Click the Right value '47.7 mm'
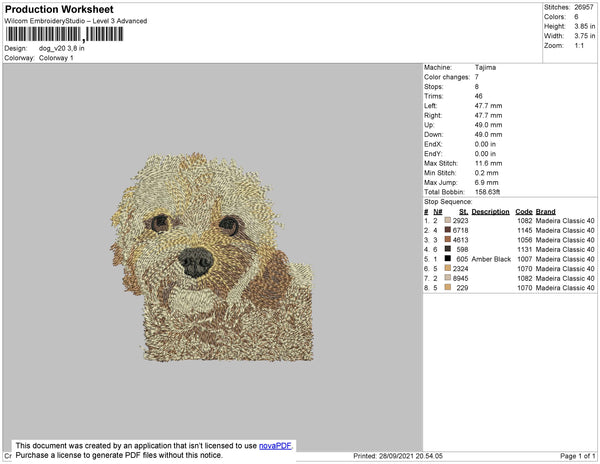The width and height of the screenshot is (600, 464). click(x=489, y=115)
